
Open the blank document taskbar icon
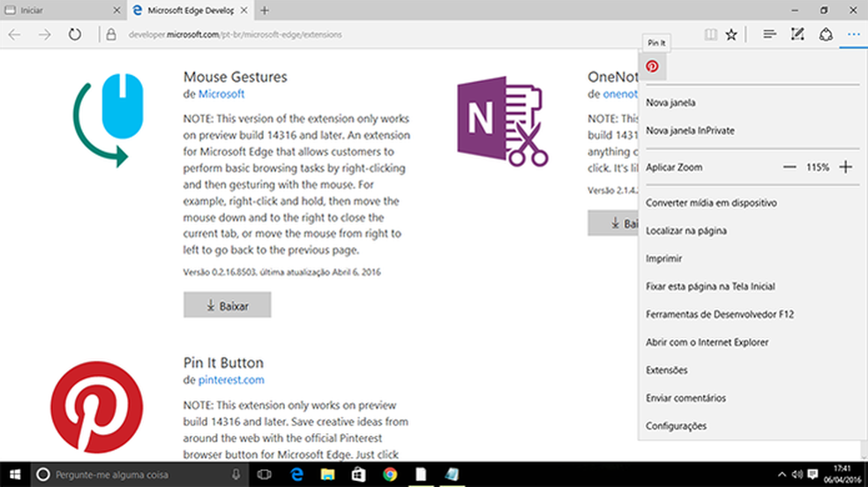tap(421, 475)
